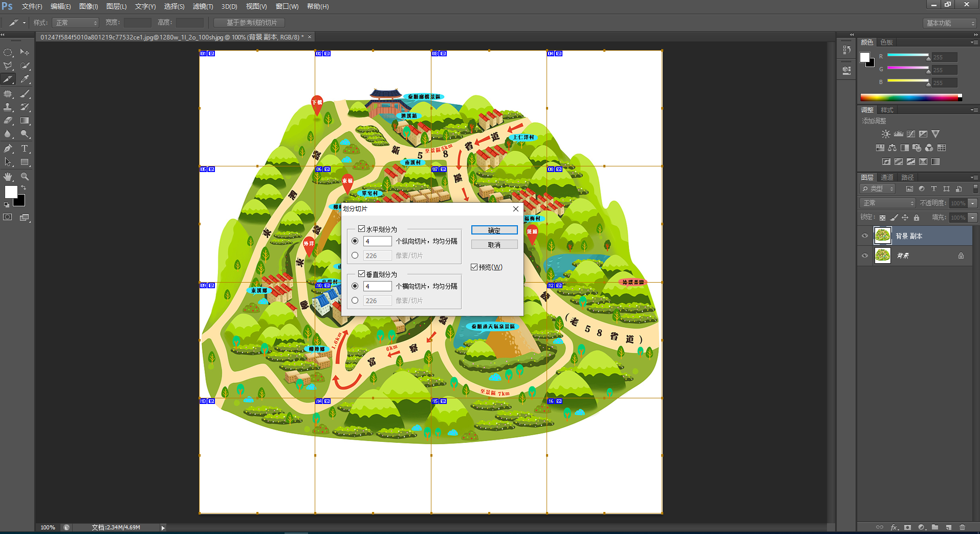Add a Levels adjustment

tap(899, 134)
